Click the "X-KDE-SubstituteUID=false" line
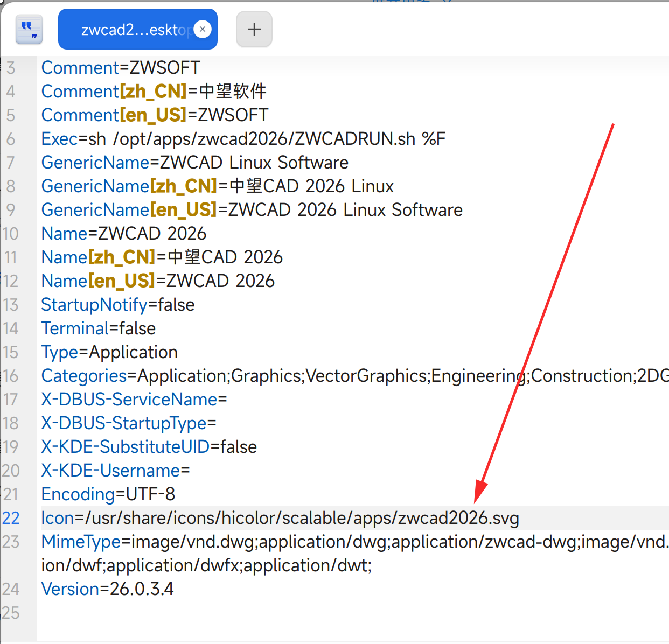 click(149, 447)
